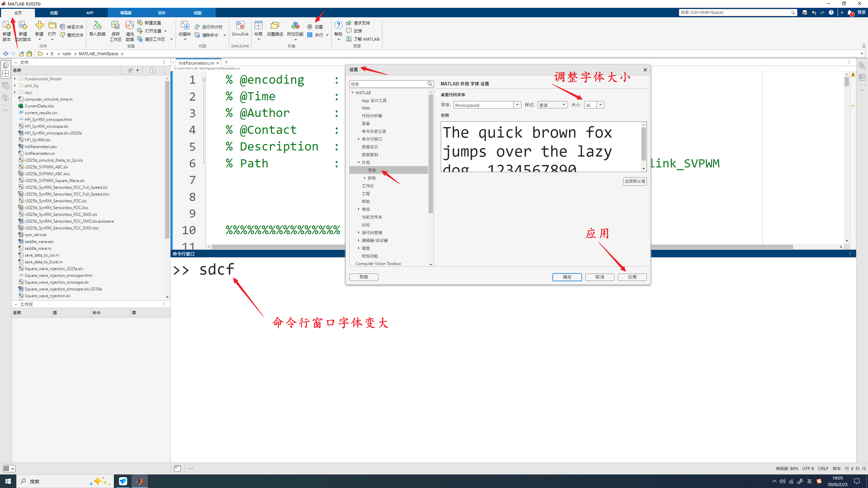Switch to the 编辑器 ribbon tab

click(125, 13)
